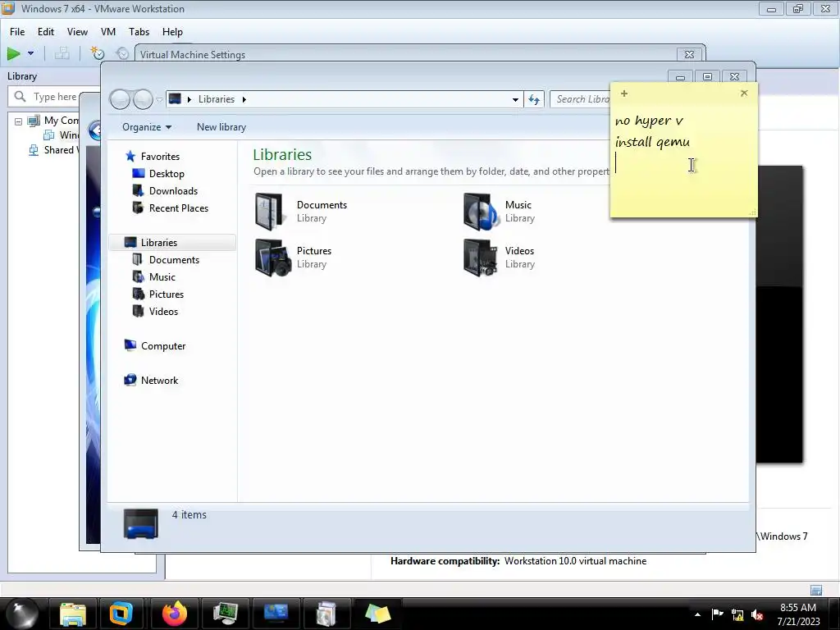This screenshot has width=840, height=630.
Task: Open the blue window taskbar icon
Action: (x=276, y=614)
